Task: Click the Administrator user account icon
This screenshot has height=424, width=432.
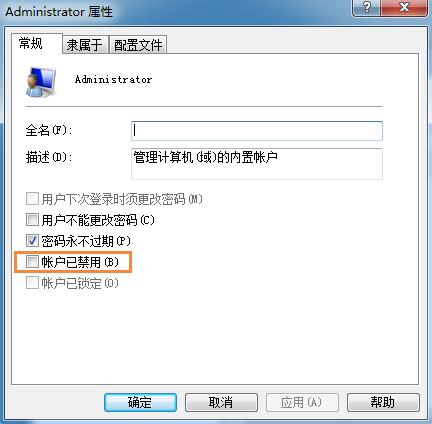Action: tap(41, 82)
